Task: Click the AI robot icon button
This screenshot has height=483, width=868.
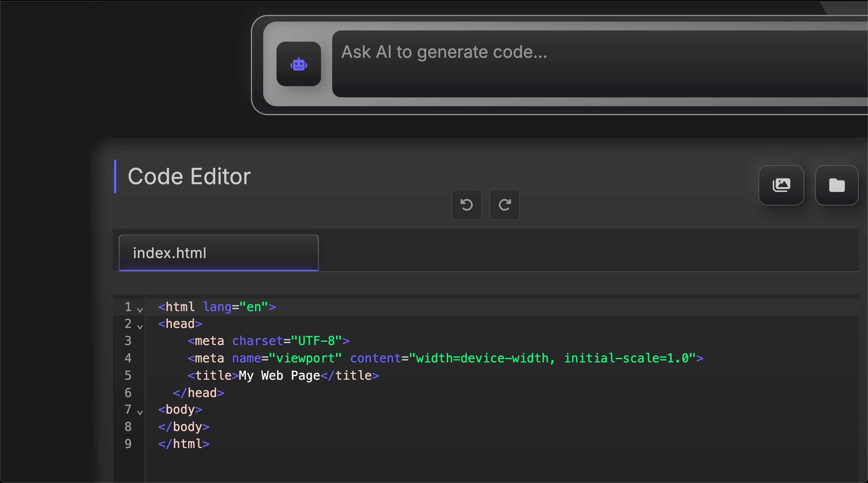Action: coord(299,64)
